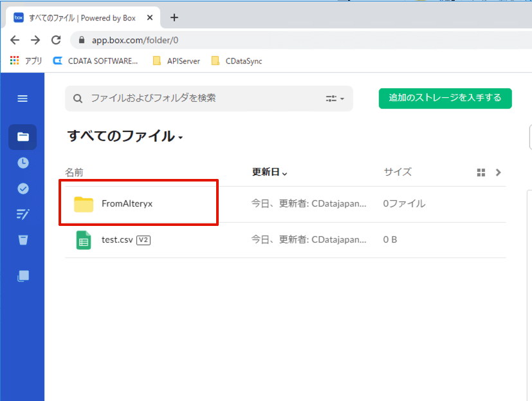Open the CDataSync bookmark folder
532x401 pixels.
pyautogui.click(x=237, y=61)
